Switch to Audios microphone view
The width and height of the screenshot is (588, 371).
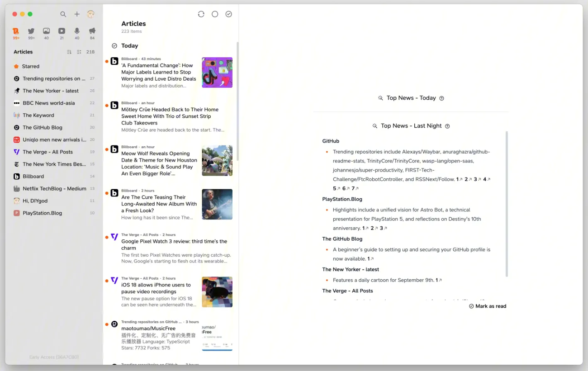click(77, 31)
